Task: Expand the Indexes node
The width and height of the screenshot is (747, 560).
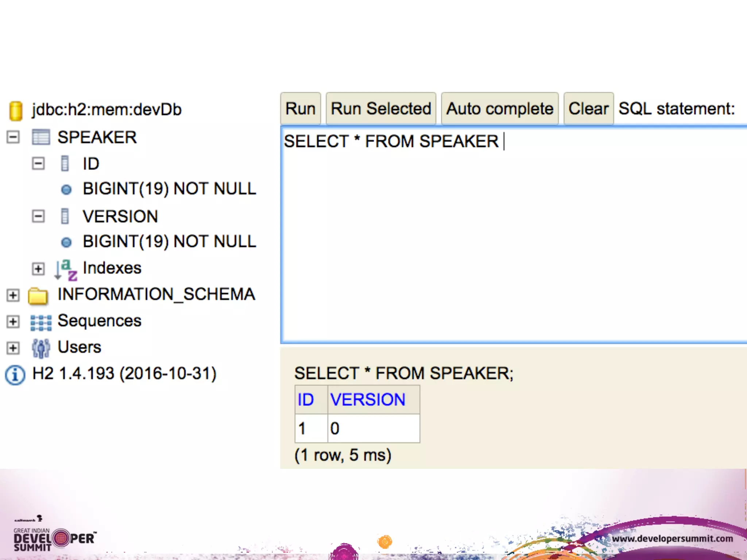Action: tap(38, 269)
